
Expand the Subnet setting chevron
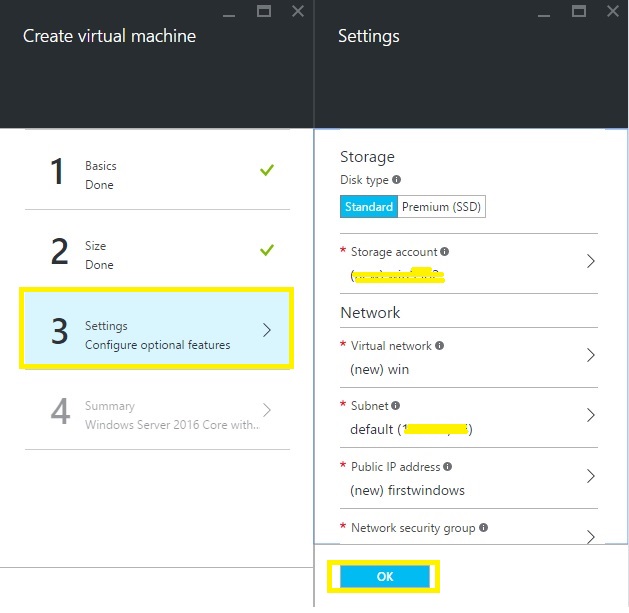pos(590,415)
